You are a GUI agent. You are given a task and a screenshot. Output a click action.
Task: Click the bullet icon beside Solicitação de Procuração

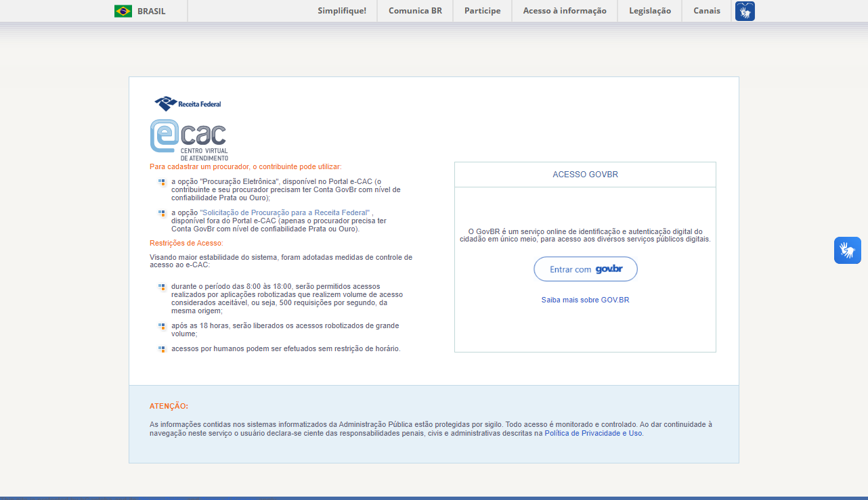162,213
